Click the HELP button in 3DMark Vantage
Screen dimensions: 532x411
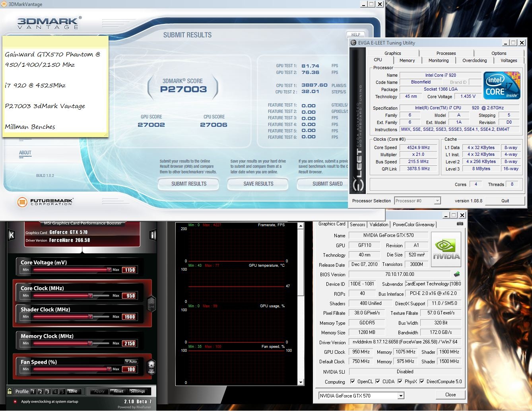tap(356, 35)
